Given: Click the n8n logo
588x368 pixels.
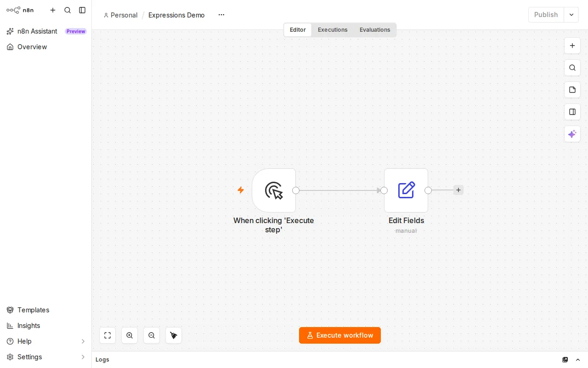Looking at the screenshot, I should coord(20,10).
